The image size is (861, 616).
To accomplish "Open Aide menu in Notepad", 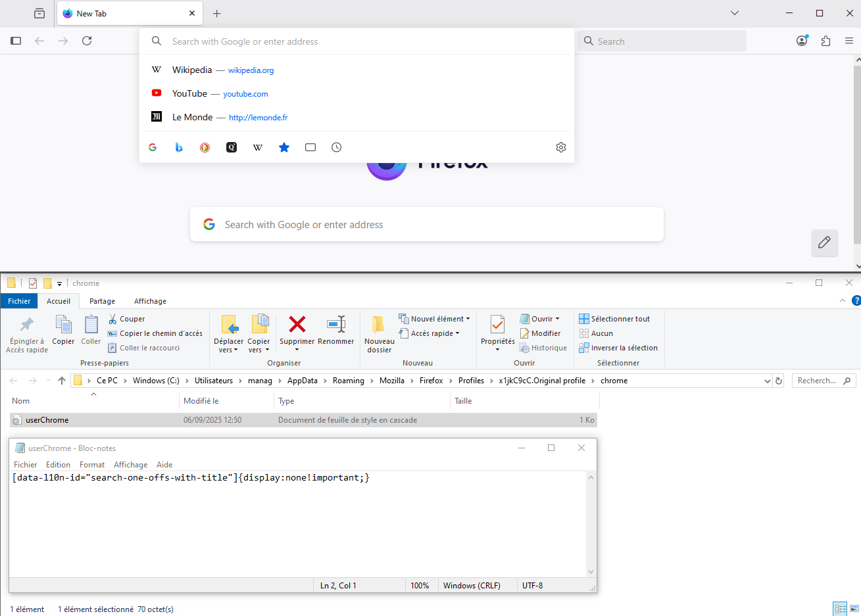I will coord(164,465).
